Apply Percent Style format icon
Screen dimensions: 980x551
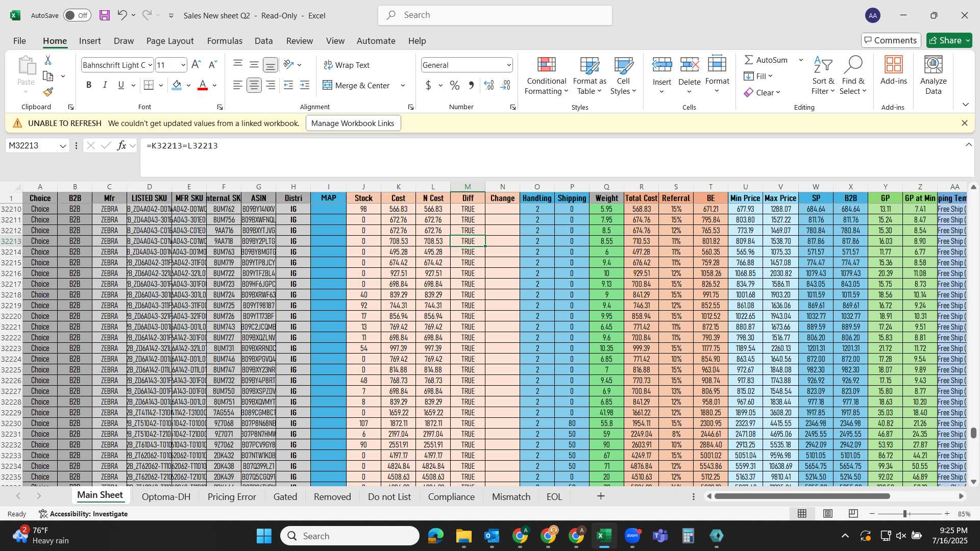tap(455, 85)
